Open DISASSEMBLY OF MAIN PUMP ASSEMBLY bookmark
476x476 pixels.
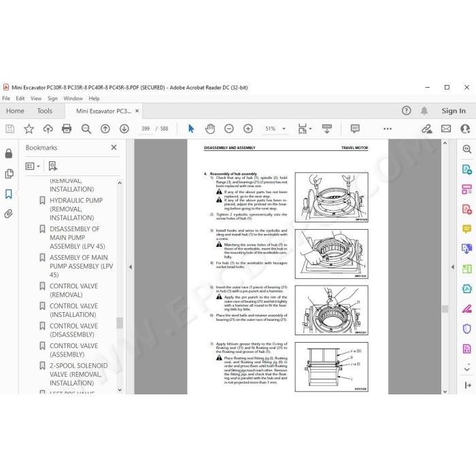pos(78,238)
